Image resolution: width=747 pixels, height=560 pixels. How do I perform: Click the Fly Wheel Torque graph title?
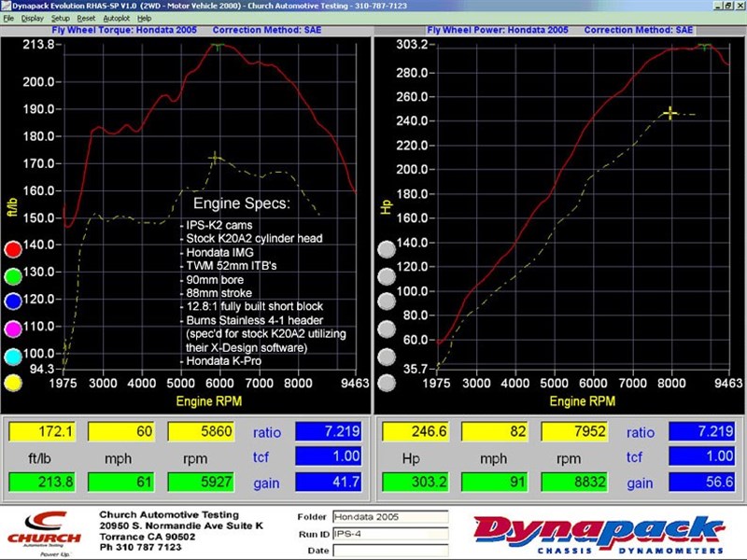tap(124, 30)
